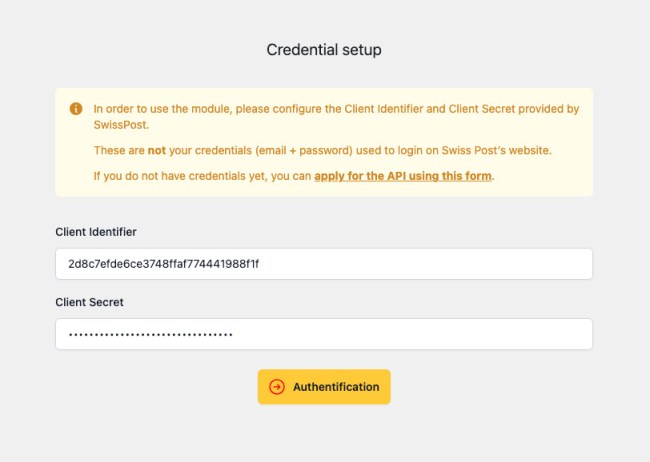Click the bold word "not" in the notice
The height and width of the screenshot is (462, 650).
click(x=157, y=151)
